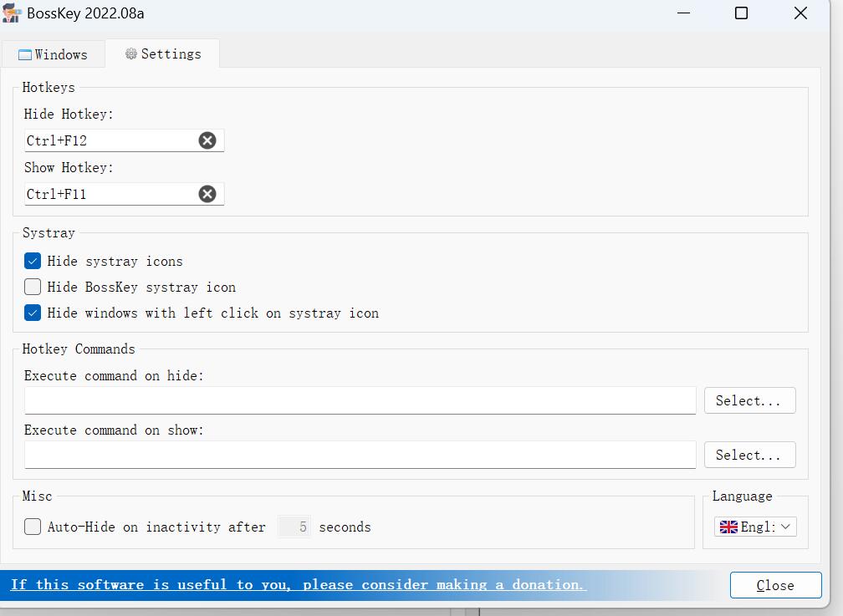The width and height of the screenshot is (843, 616).
Task: Open the donation link
Action: pos(298,584)
